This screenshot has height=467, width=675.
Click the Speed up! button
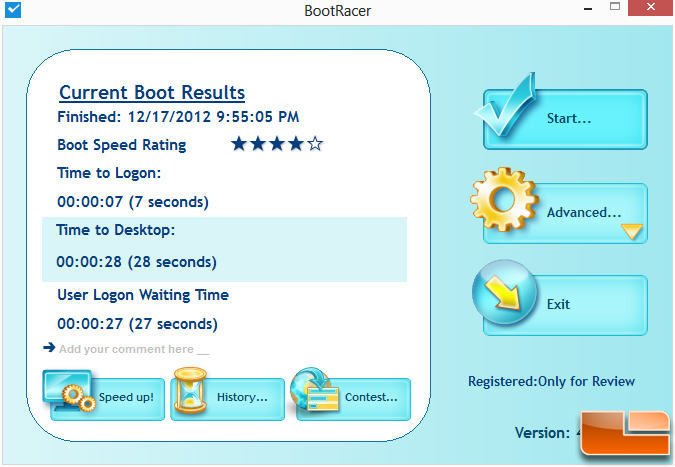tap(108, 399)
